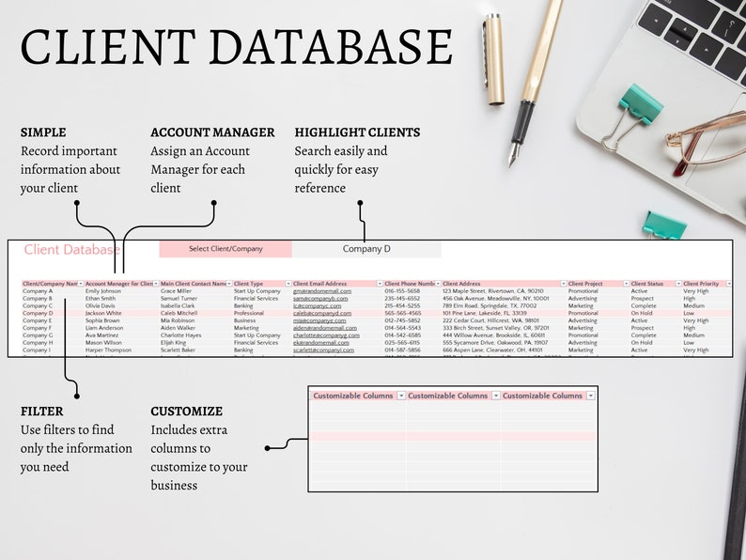Select the highlighted pink row in customizable table
This screenshot has height=560, width=746.
tap(453, 436)
